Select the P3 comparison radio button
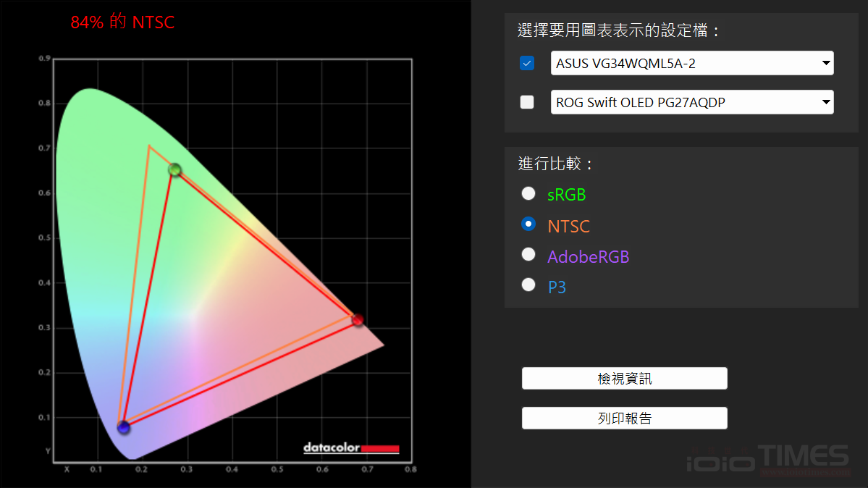This screenshot has width=868, height=488. 528,285
